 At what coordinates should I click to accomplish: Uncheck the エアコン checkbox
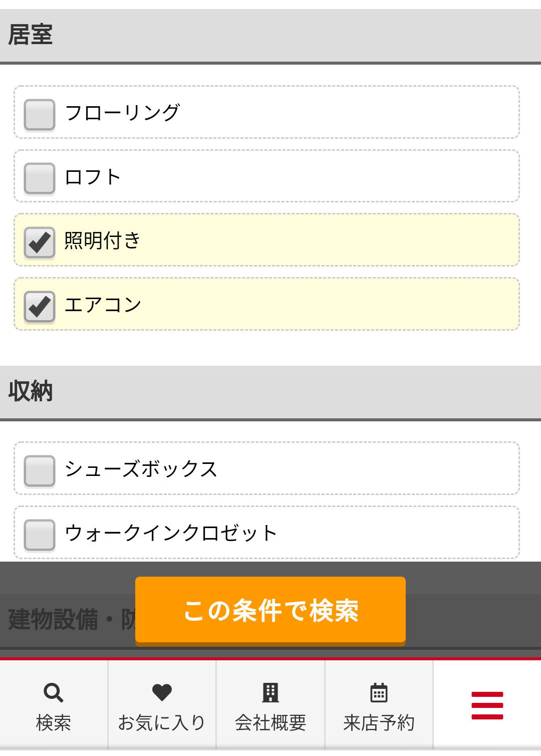(40, 306)
